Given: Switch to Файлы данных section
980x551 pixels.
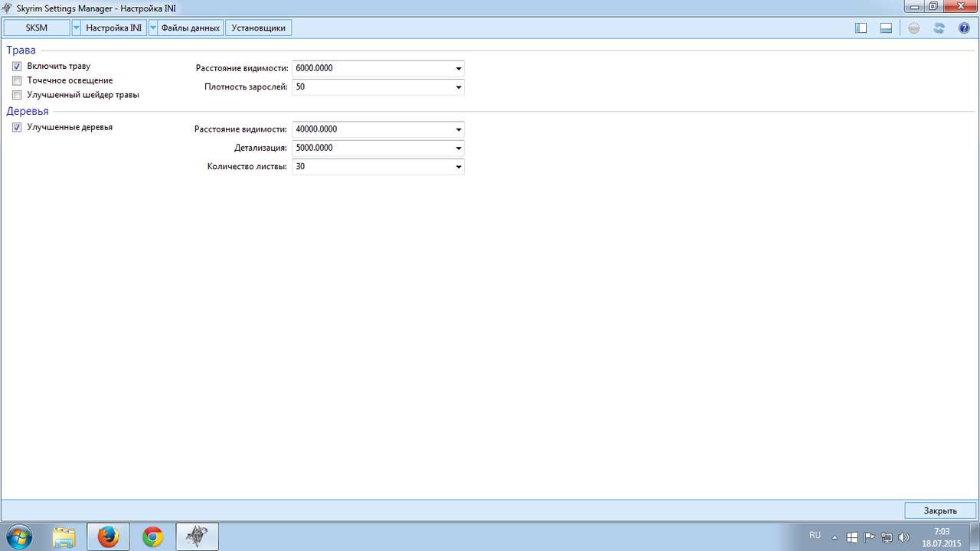Looking at the screenshot, I should tap(191, 28).
